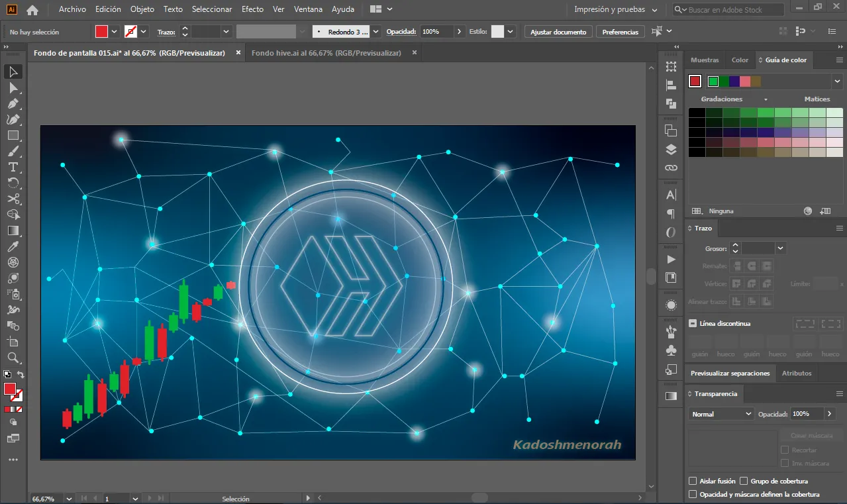Open the Impresión y pruebas workspace dropdown
Image resolution: width=847 pixels, height=504 pixels.
(x=616, y=10)
